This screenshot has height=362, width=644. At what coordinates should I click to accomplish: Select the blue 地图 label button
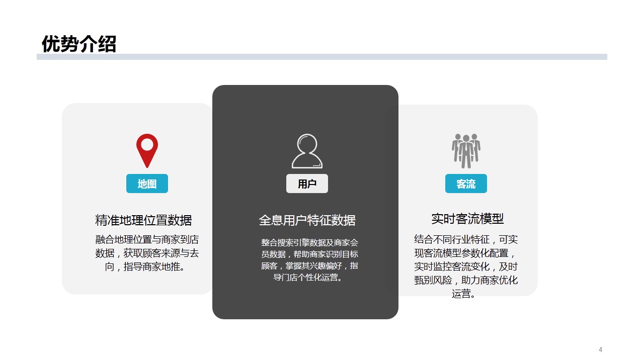point(147,184)
